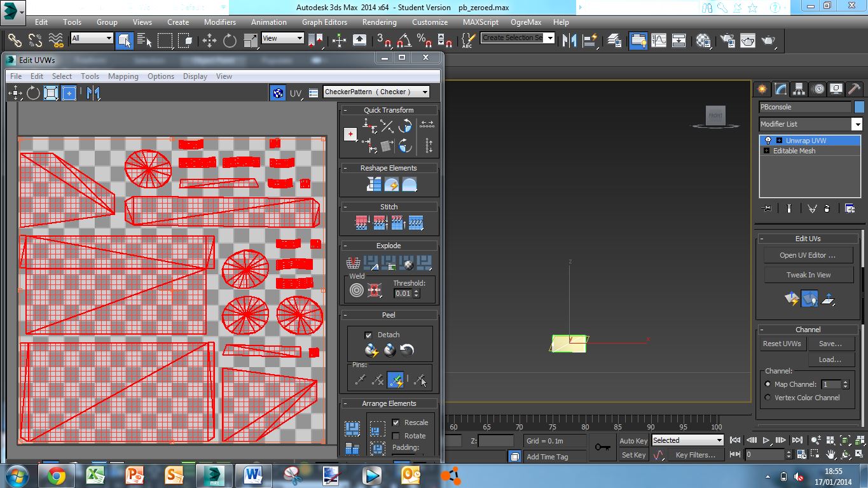Open the Selected key filter dropdown
The image size is (868, 488).
(688, 440)
